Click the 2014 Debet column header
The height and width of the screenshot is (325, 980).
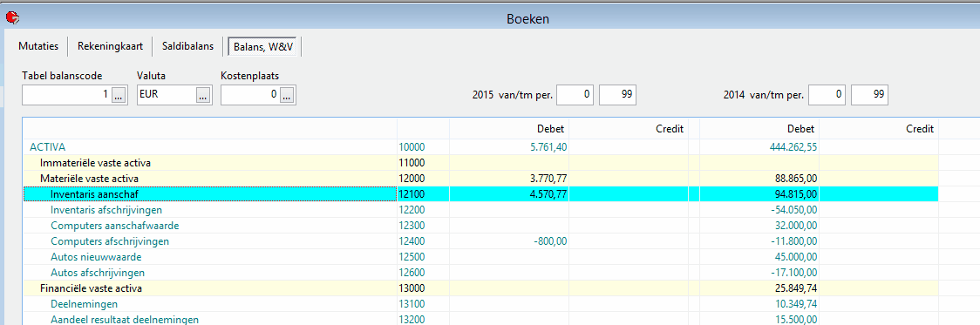tap(800, 129)
